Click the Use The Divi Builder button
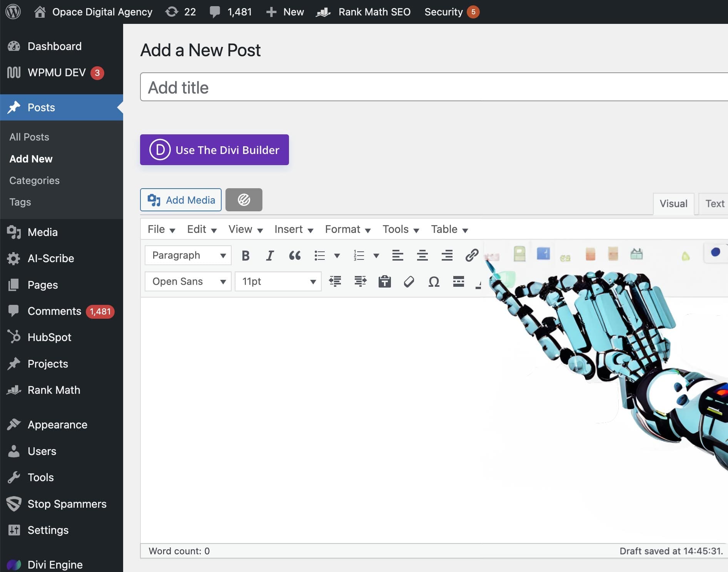 pyautogui.click(x=214, y=150)
